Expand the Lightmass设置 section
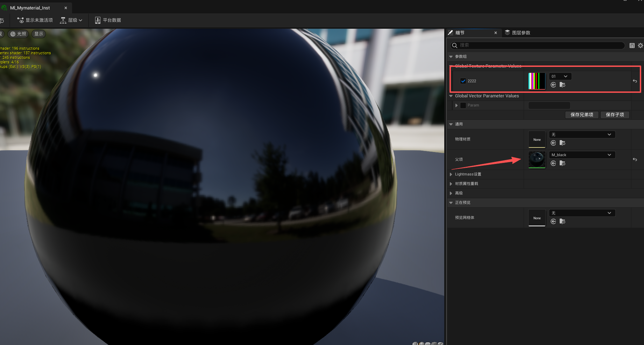The image size is (644, 345). pyautogui.click(x=451, y=174)
